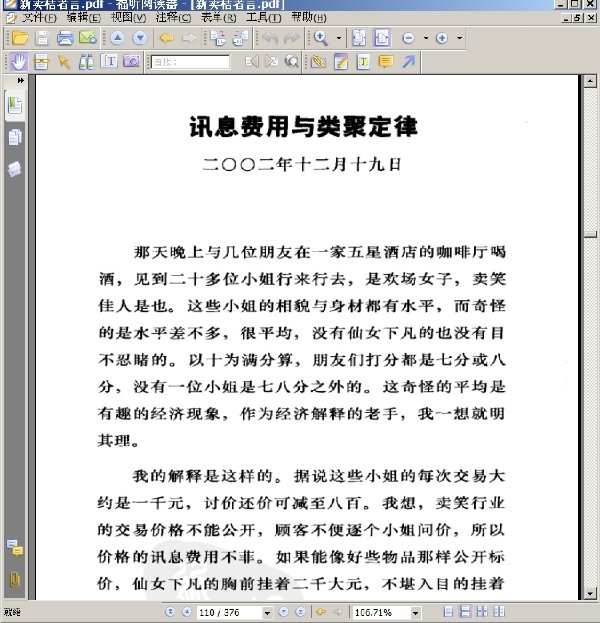Toggle the fit width view icon
Viewport: 600px width, 623px height.
coord(382,38)
